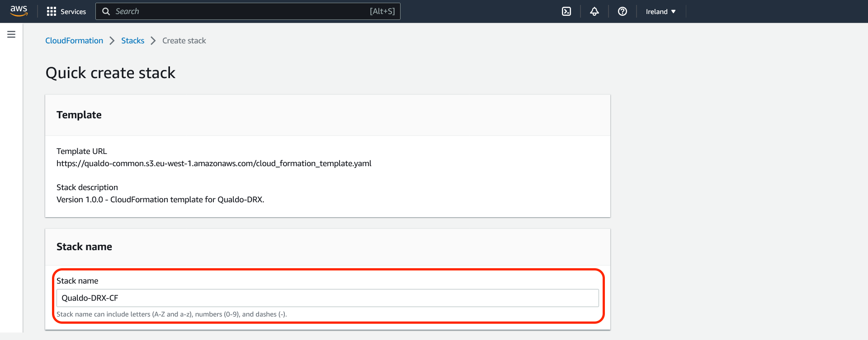Go to CloudFormation breadcrumb link
Image resolution: width=868 pixels, height=340 pixels.
pyautogui.click(x=74, y=41)
